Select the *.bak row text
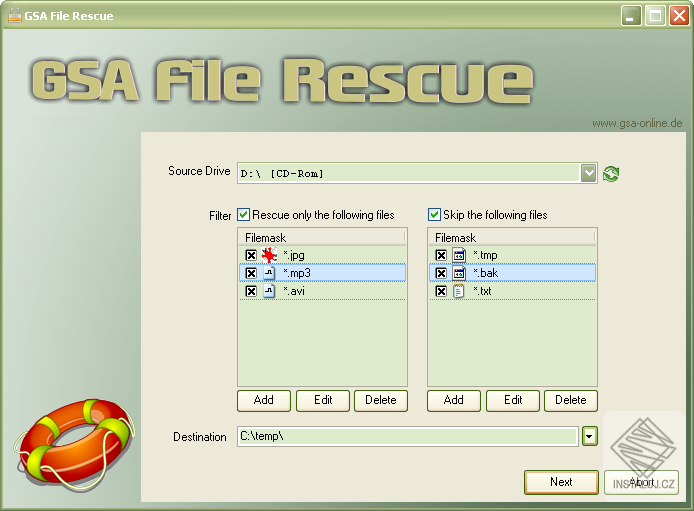This screenshot has width=694, height=511. [486, 273]
